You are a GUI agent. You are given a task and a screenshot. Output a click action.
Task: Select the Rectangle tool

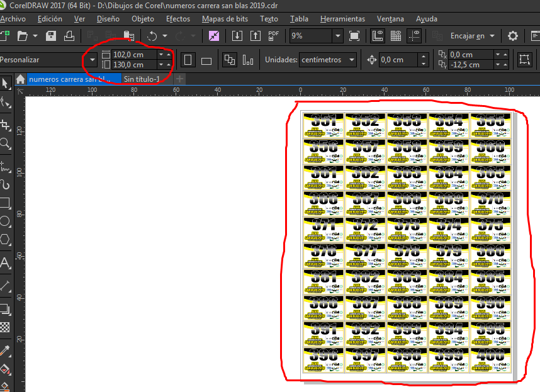pos(5,203)
